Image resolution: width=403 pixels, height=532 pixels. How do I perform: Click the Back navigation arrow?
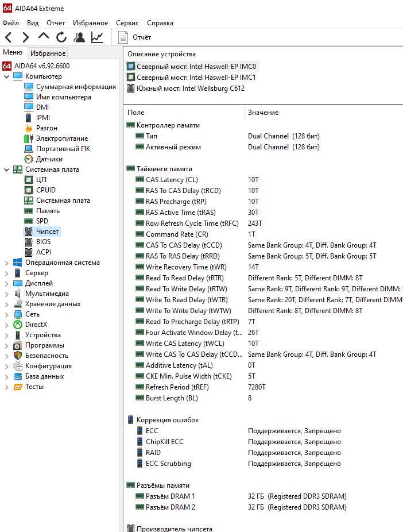[9, 37]
